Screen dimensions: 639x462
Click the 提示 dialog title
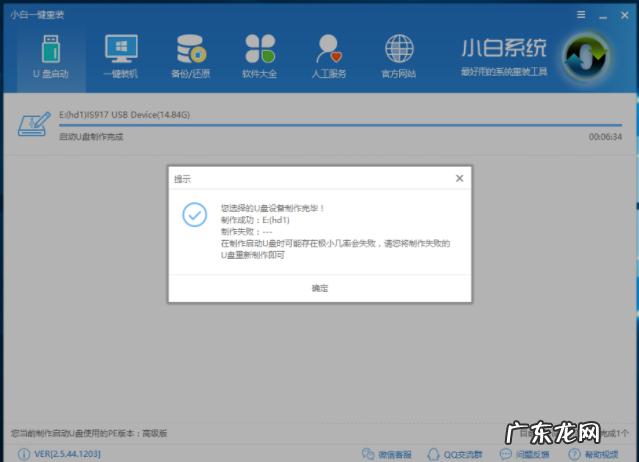[x=182, y=179]
